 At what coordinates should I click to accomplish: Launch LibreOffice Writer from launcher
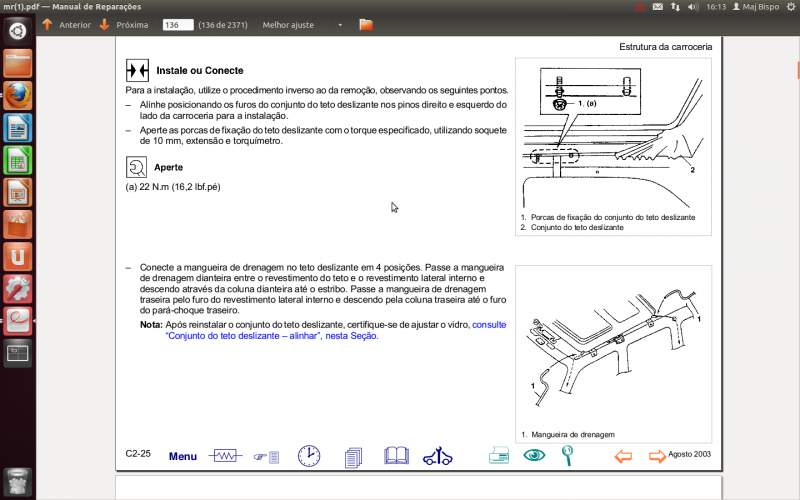18,128
